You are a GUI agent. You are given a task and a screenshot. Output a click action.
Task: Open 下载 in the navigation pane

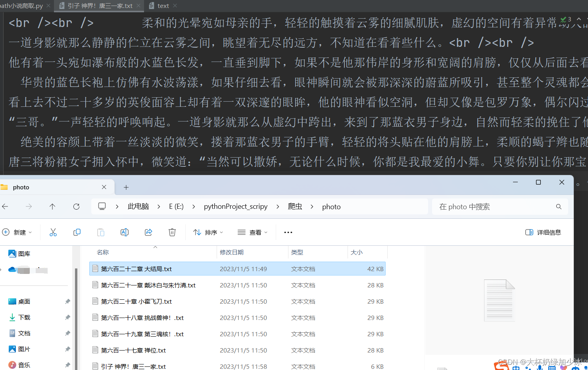click(x=20, y=317)
